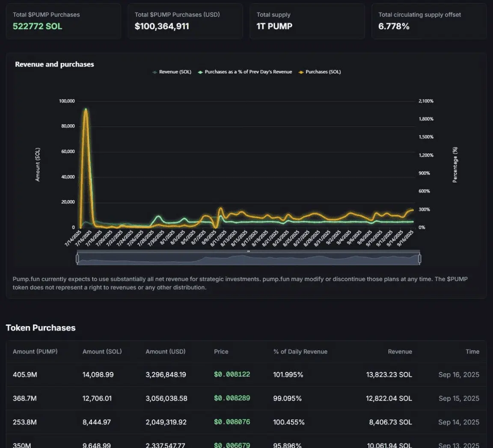Click the 13,823.23 SOL revenue cell
This screenshot has width=493, height=448.
[x=389, y=374]
